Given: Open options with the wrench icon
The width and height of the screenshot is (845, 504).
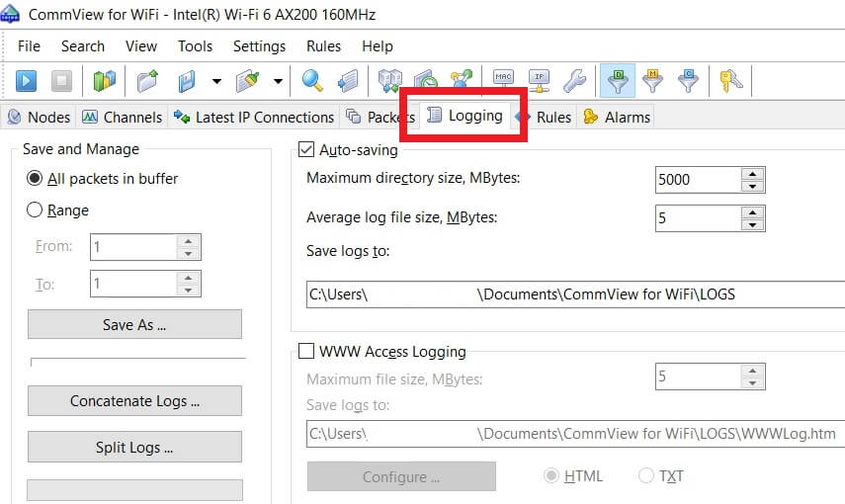Looking at the screenshot, I should pyautogui.click(x=574, y=81).
